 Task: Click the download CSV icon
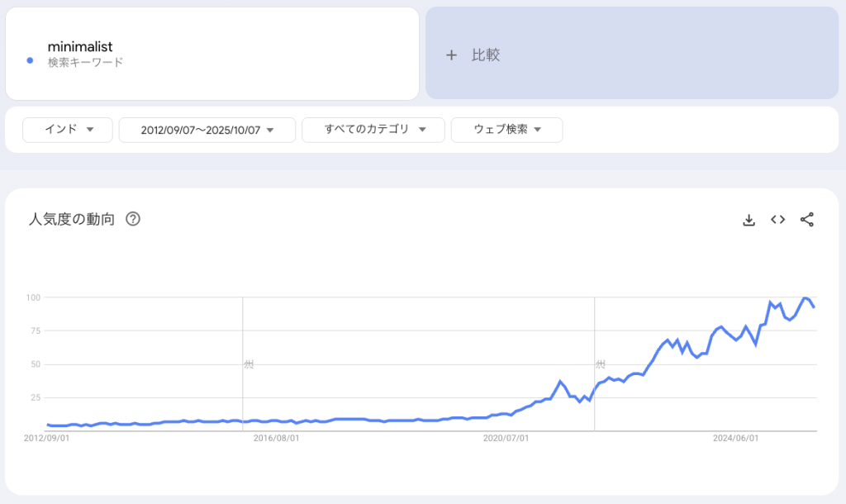tap(749, 220)
